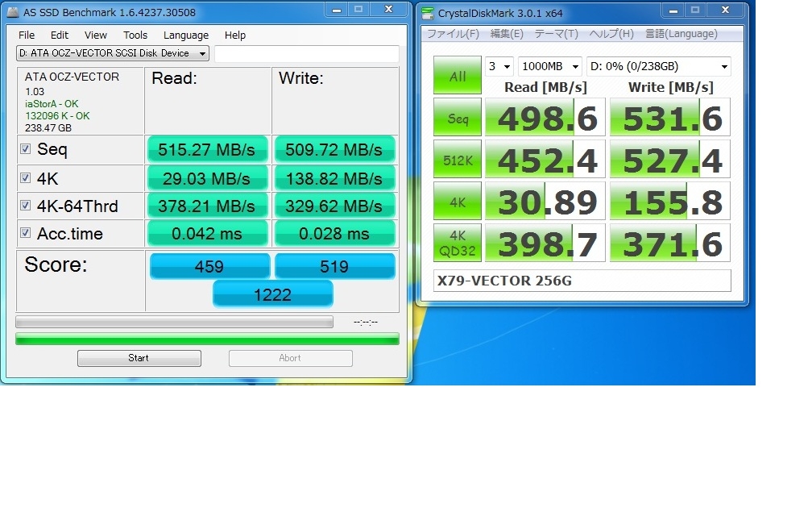Close the AS SSD Benchmark window
The height and width of the screenshot is (508, 812).
pyautogui.click(x=388, y=10)
